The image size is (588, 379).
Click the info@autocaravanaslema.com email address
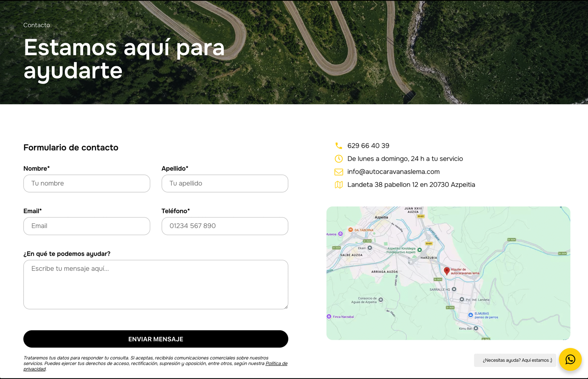393,172
